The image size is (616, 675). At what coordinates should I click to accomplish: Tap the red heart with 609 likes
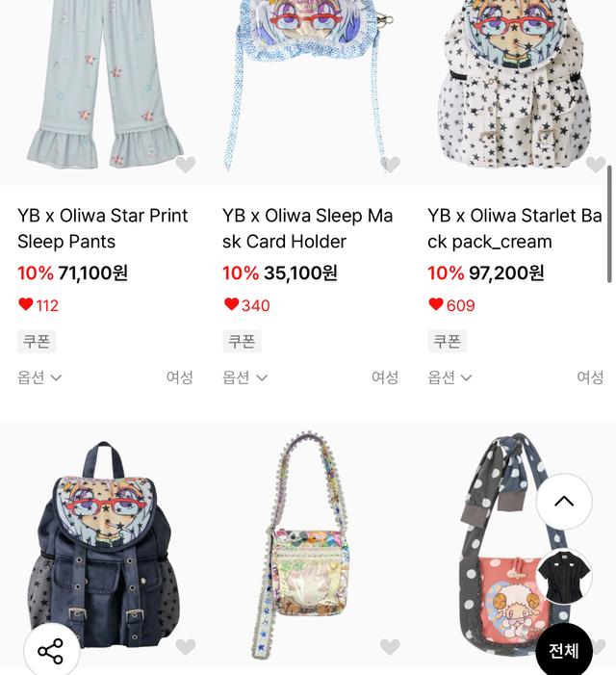pos(436,304)
